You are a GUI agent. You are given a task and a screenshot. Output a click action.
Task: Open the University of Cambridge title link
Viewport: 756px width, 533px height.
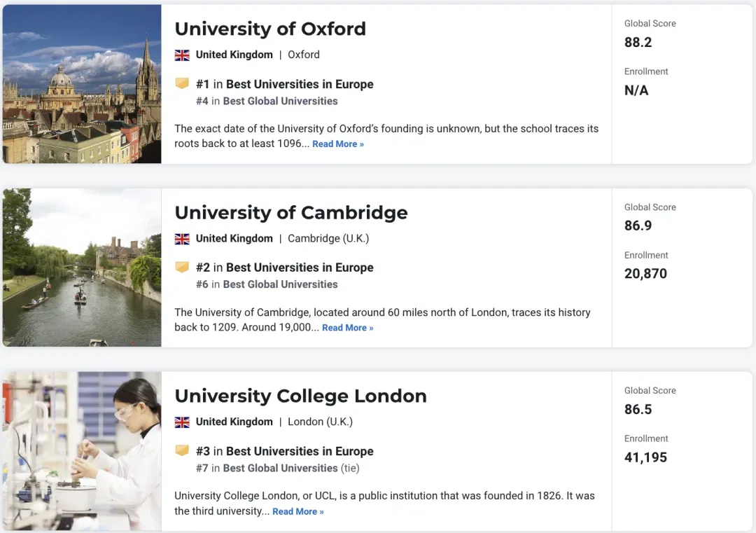point(291,212)
